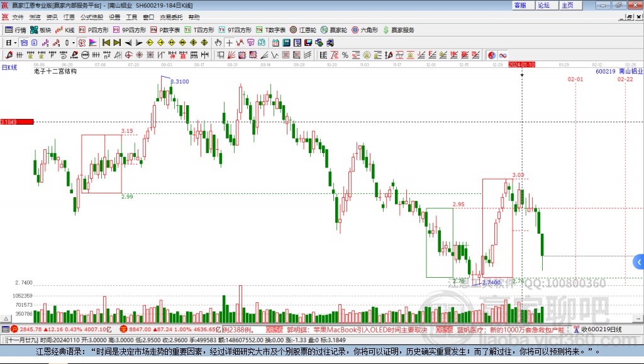This screenshot has width=644, height=364.
Task: Select the angle ruler drawing tool
Action: point(118,55)
